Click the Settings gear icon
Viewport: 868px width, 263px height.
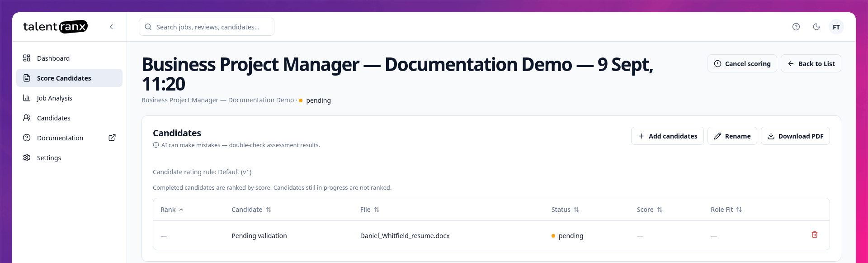point(27,158)
